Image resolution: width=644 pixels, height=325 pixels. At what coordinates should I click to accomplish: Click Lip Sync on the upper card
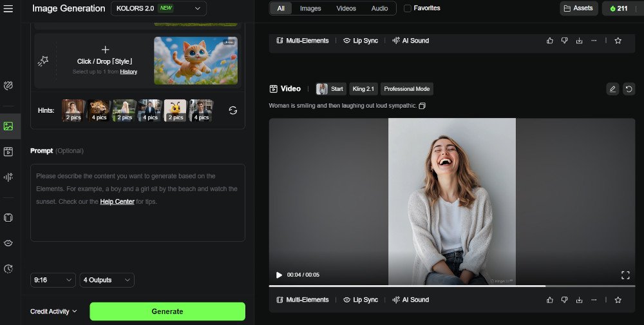[x=360, y=41]
